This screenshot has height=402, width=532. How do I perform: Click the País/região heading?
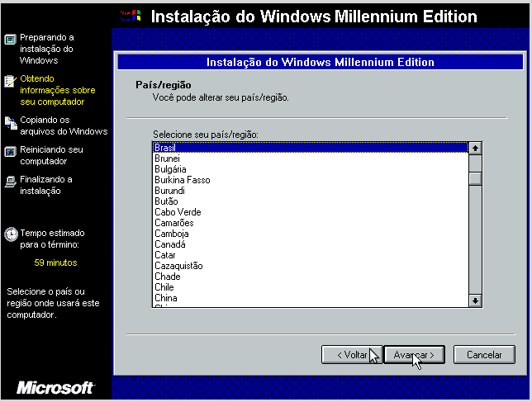coord(164,85)
